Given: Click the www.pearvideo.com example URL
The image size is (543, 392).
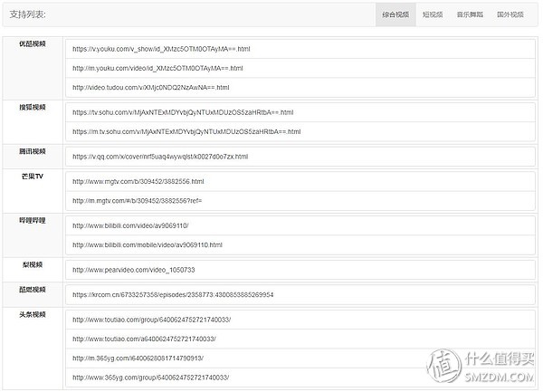Looking at the screenshot, I should click(x=133, y=270).
